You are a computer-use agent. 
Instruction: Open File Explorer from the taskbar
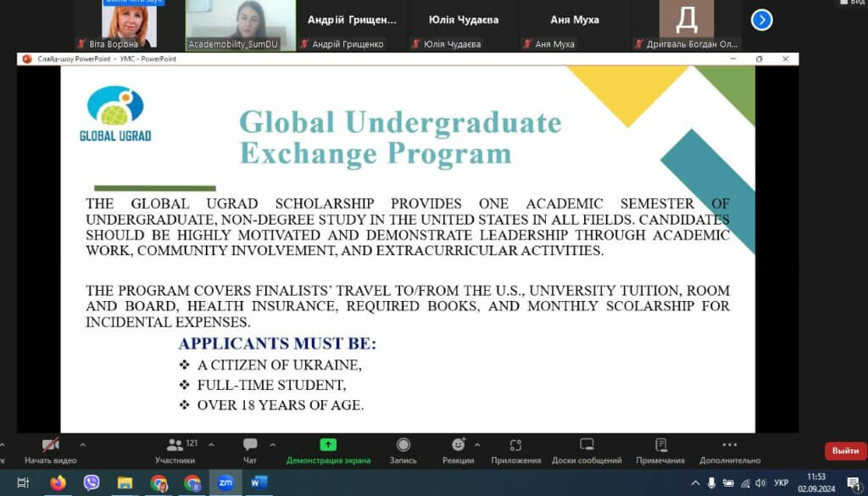[x=125, y=482]
